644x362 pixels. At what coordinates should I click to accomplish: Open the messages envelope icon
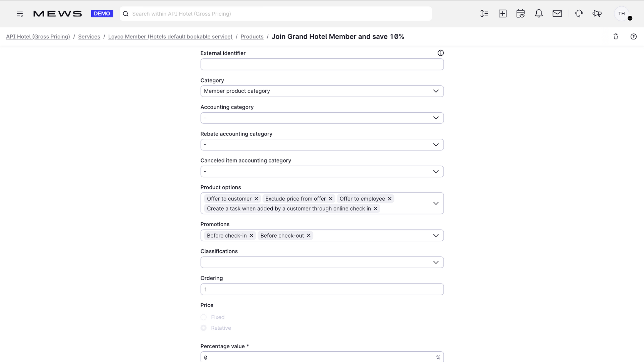click(x=557, y=14)
